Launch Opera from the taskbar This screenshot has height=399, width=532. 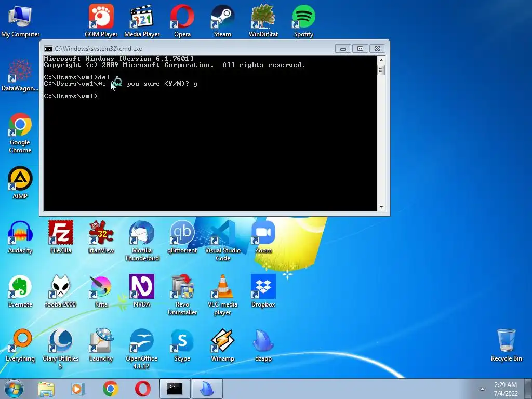click(x=143, y=389)
